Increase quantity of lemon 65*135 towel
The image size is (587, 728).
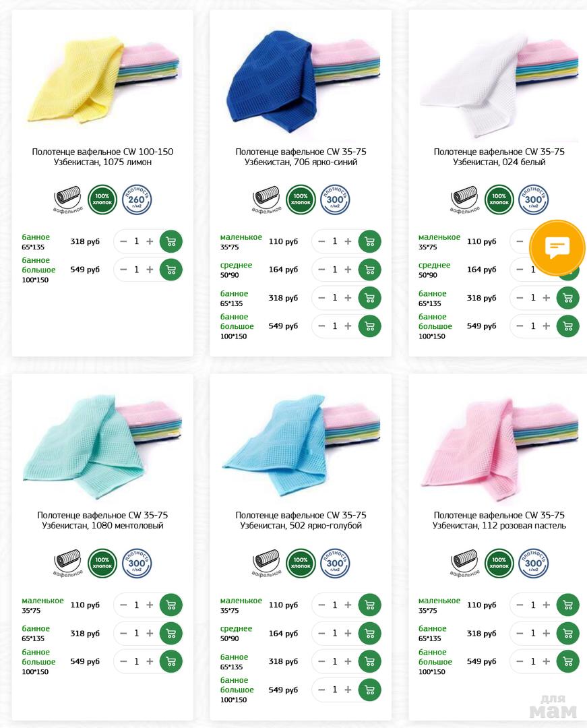[x=150, y=241]
